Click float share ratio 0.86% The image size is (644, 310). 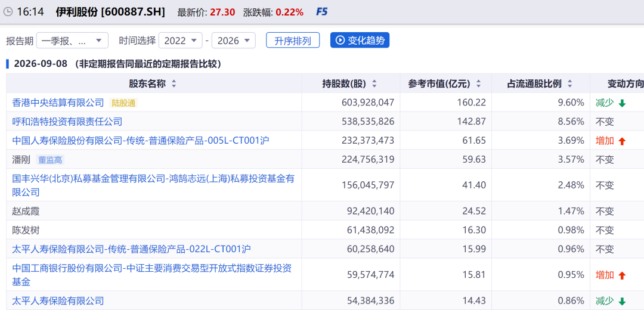[x=571, y=300]
